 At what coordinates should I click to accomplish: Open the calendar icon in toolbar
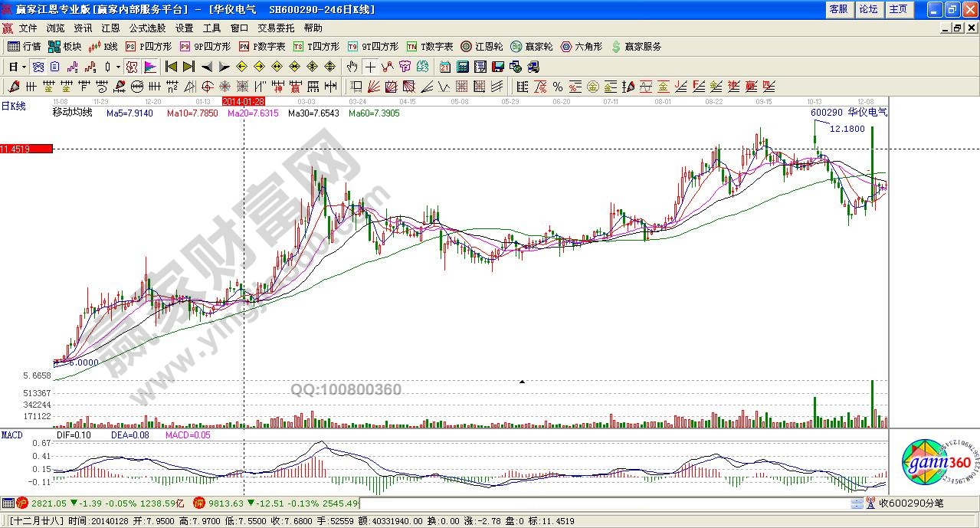click(445, 67)
